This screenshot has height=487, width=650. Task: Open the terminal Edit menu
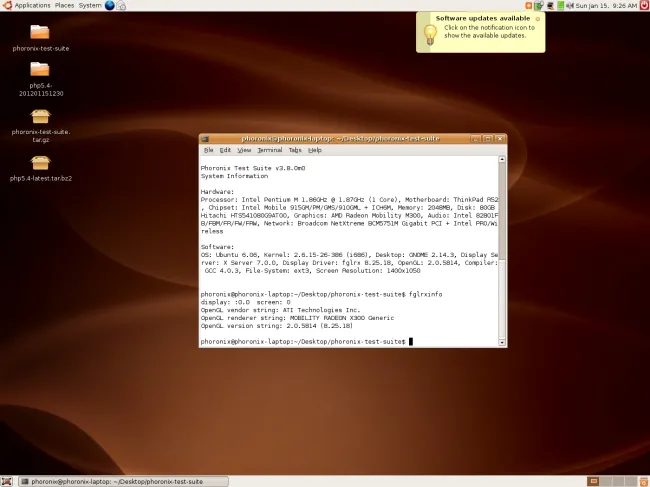click(225, 150)
